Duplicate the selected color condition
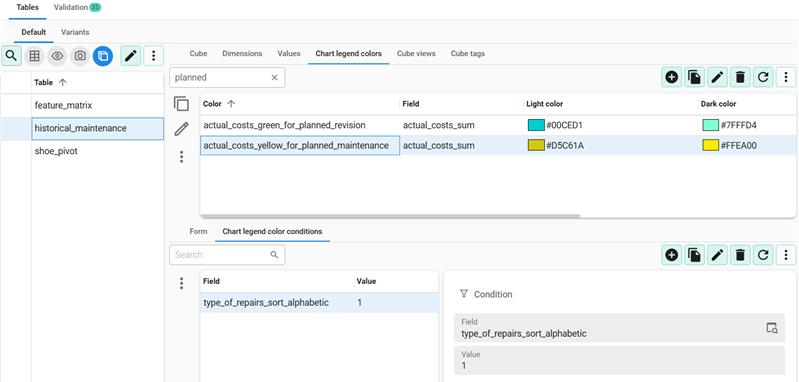 coord(694,255)
